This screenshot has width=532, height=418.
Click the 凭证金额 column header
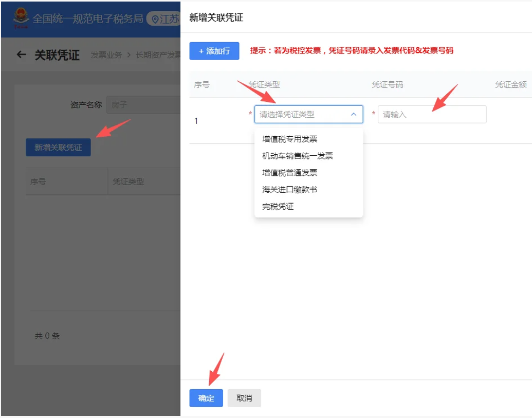[x=511, y=84]
